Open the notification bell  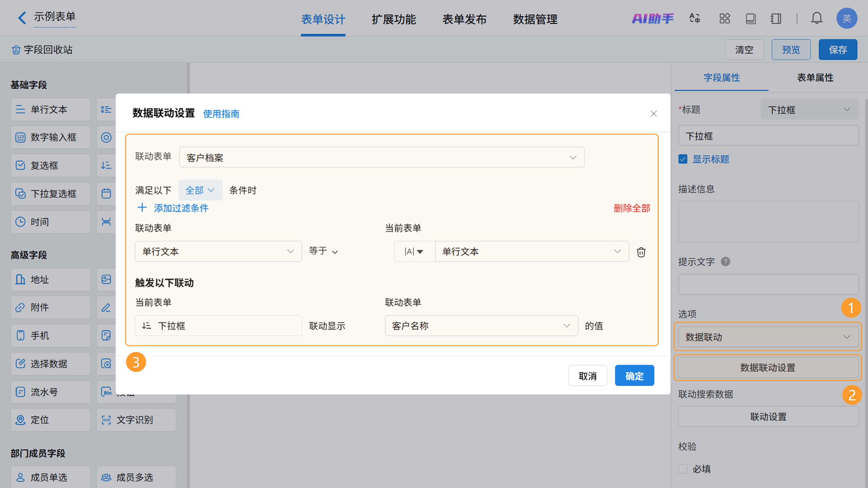pos(816,18)
